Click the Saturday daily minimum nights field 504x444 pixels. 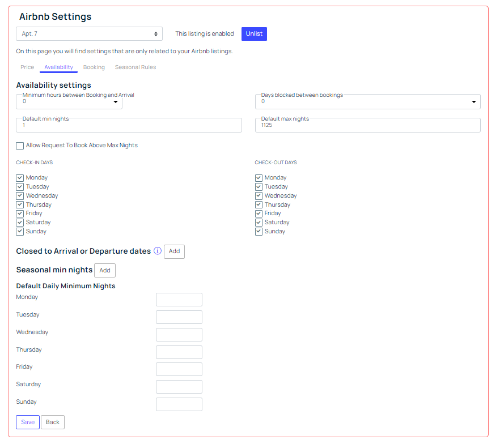179,387
